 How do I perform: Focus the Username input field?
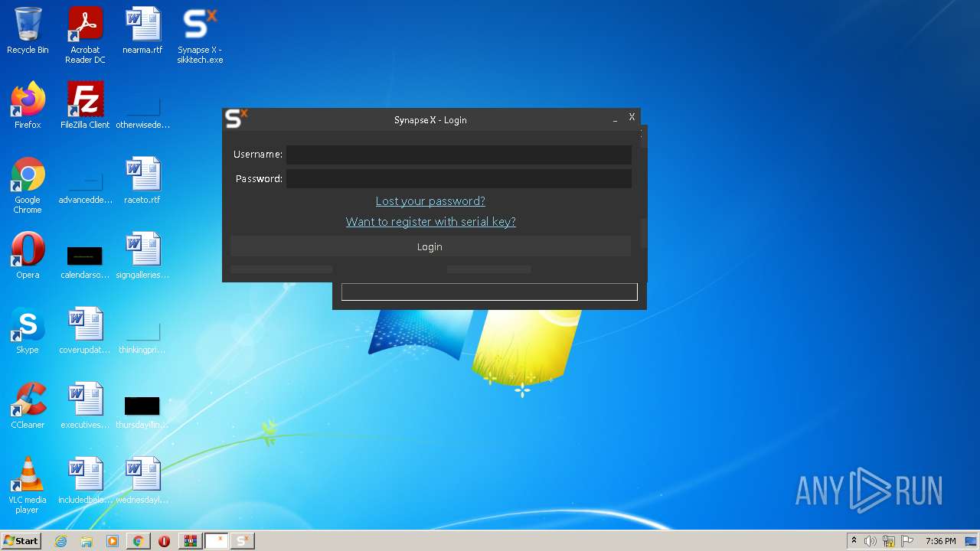pos(459,155)
